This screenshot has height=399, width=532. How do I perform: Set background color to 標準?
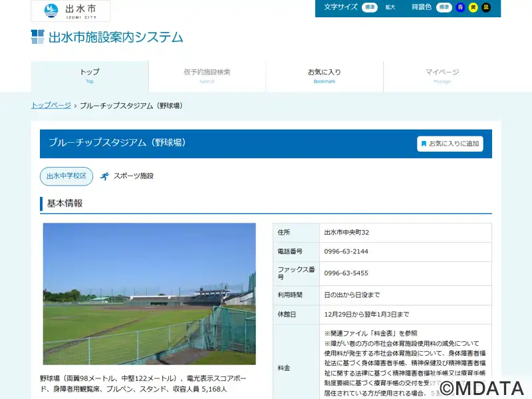[x=444, y=7]
